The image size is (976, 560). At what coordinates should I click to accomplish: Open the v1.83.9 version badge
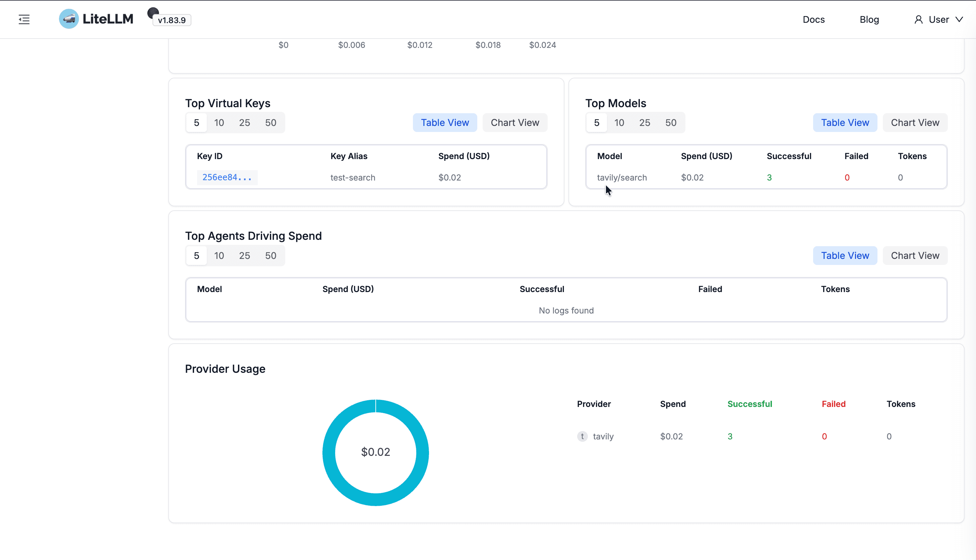tap(172, 20)
